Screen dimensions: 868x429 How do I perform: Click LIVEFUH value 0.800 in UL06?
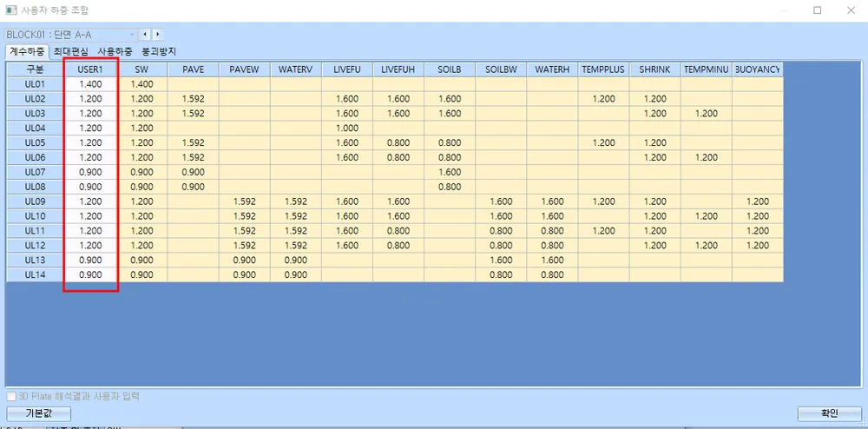pyautogui.click(x=398, y=158)
